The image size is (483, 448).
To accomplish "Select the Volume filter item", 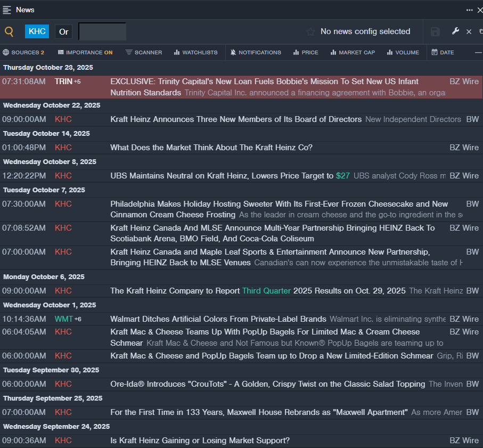I will click(x=403, y=52).
